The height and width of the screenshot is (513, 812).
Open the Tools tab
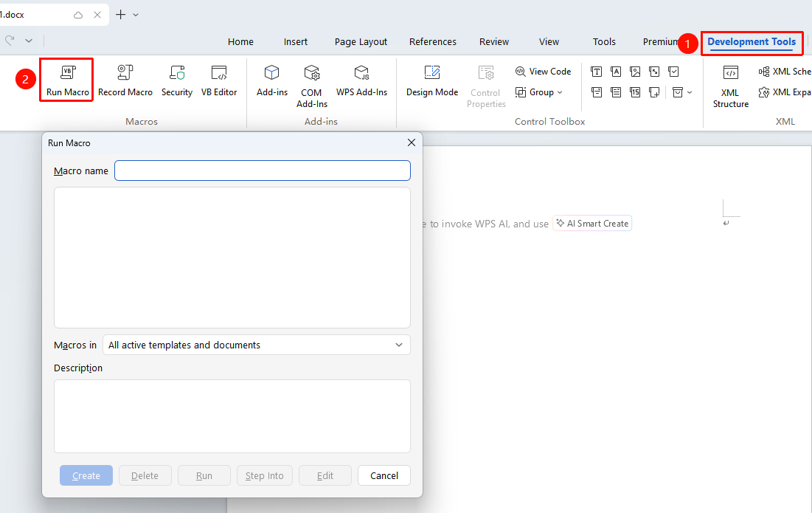(604, 42)
